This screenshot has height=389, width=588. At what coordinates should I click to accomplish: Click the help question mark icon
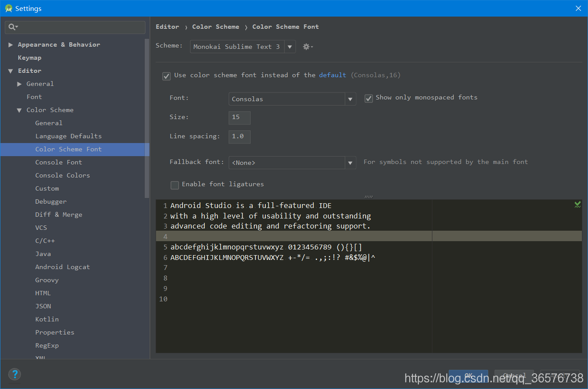point(14,374)
